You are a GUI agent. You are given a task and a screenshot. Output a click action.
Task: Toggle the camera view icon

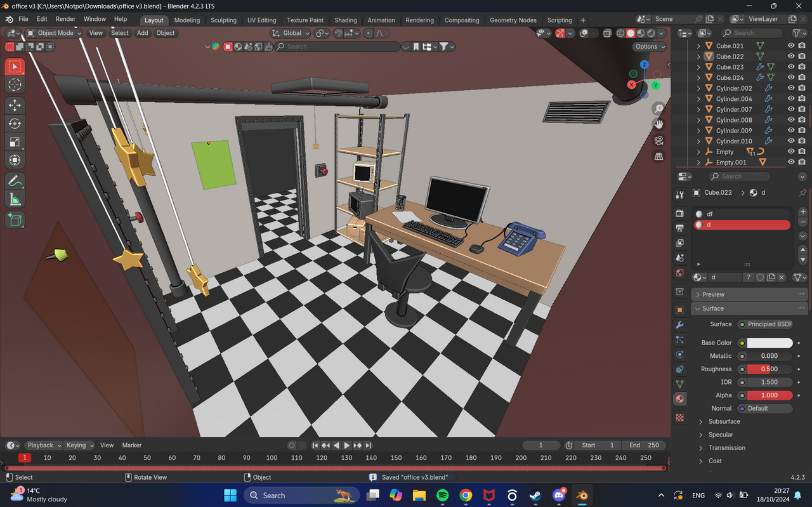659,140
